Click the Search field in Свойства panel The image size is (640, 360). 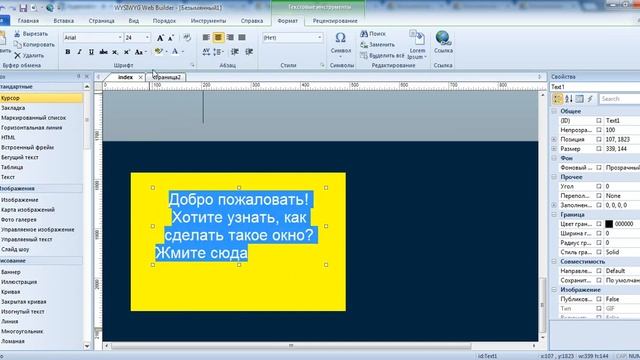620,99
